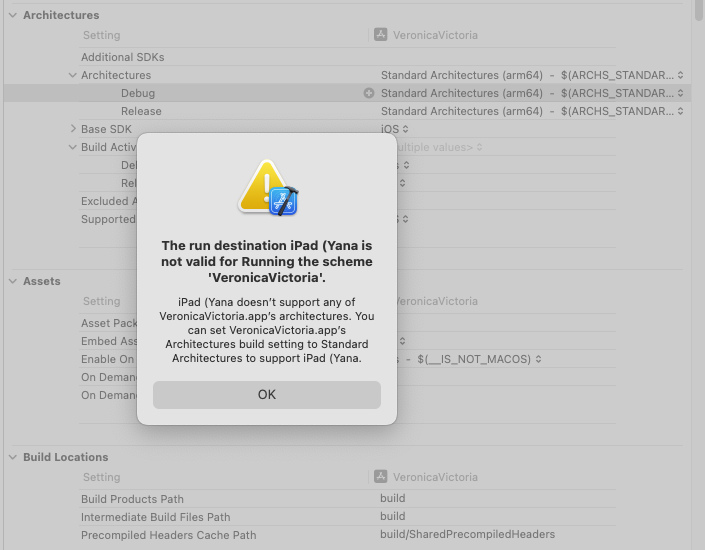Screen dimensions: 705x550
Task: Open Release architectures value dropdown
Action: click(681, 111)
